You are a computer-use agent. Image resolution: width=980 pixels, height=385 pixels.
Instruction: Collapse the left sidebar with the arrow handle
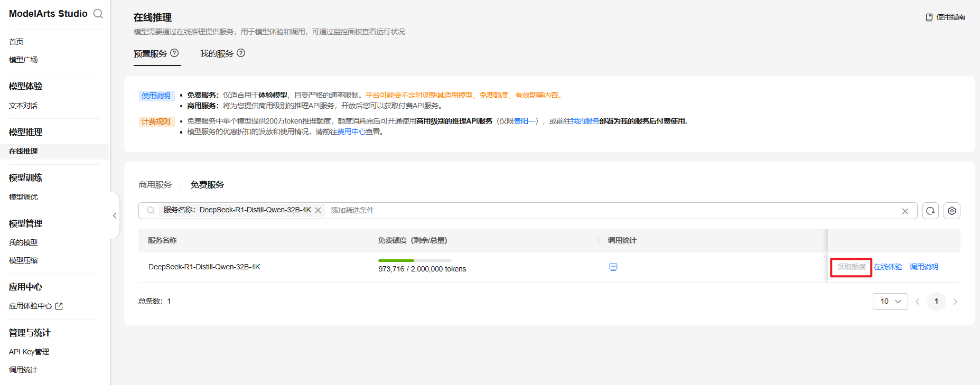point(115,215)
